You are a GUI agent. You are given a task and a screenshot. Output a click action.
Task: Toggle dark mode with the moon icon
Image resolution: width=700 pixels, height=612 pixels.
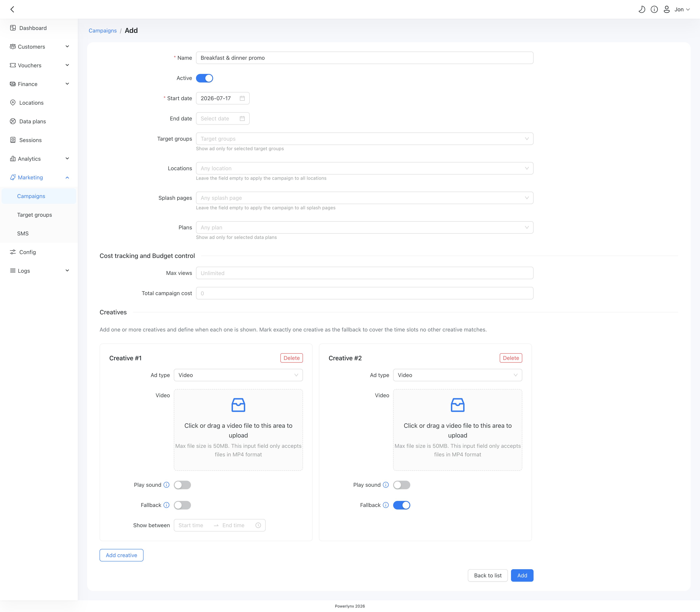(642, 9)
